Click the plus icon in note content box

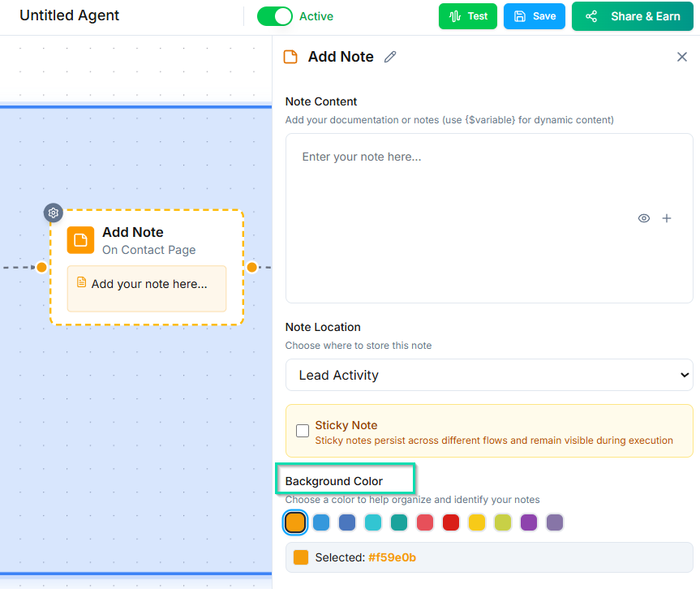[667, 218]
